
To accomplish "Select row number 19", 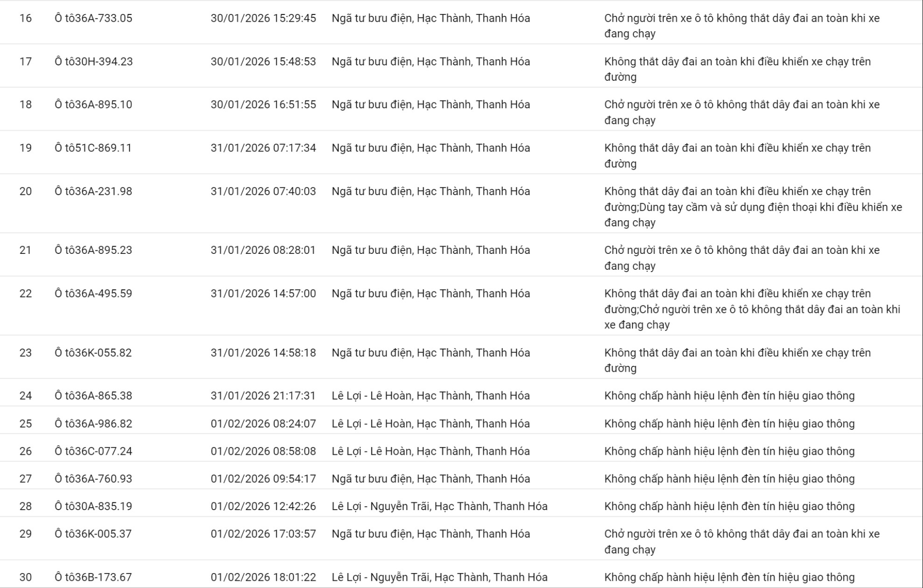I will point(25,148).
